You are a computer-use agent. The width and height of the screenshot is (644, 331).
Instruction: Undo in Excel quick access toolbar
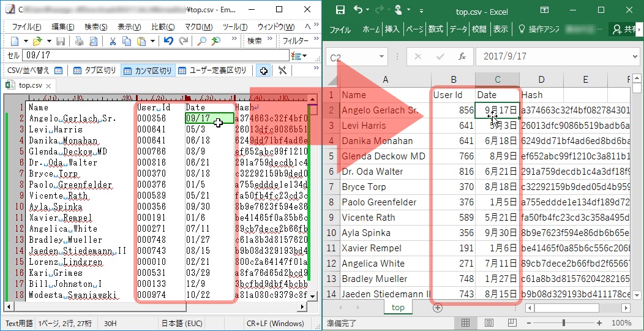pos(358,10)
